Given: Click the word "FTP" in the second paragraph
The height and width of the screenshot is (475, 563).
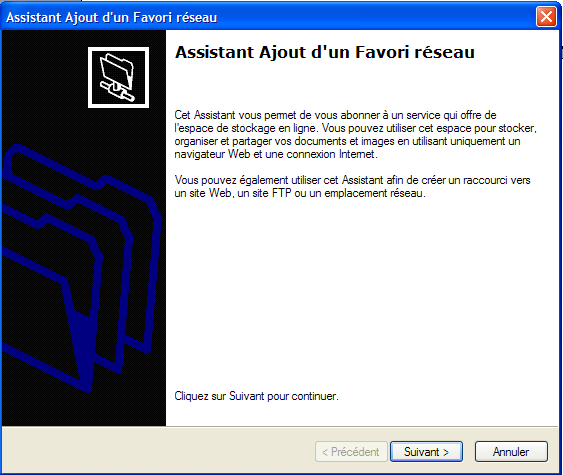Looking at the screenshot, I should point(282,193).
